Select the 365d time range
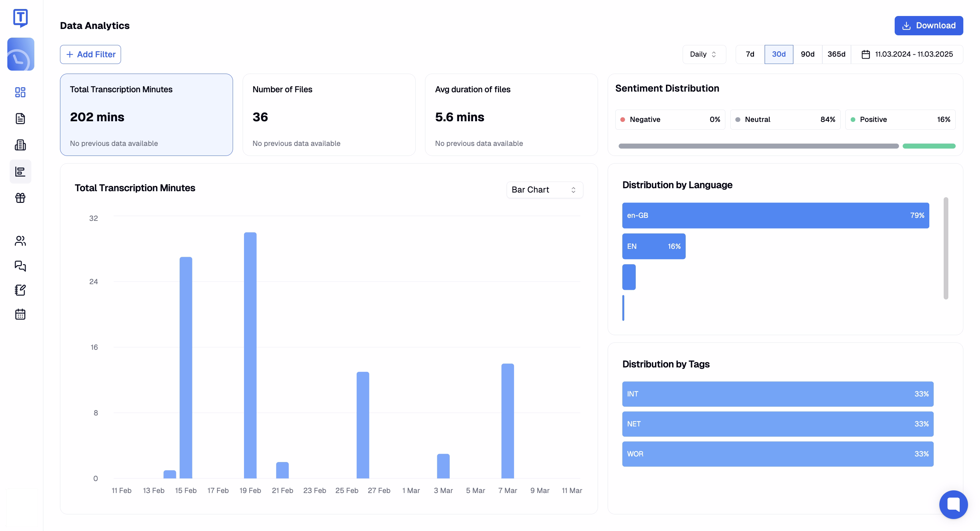This screenshot has width=980, height=531. (836, 54)
